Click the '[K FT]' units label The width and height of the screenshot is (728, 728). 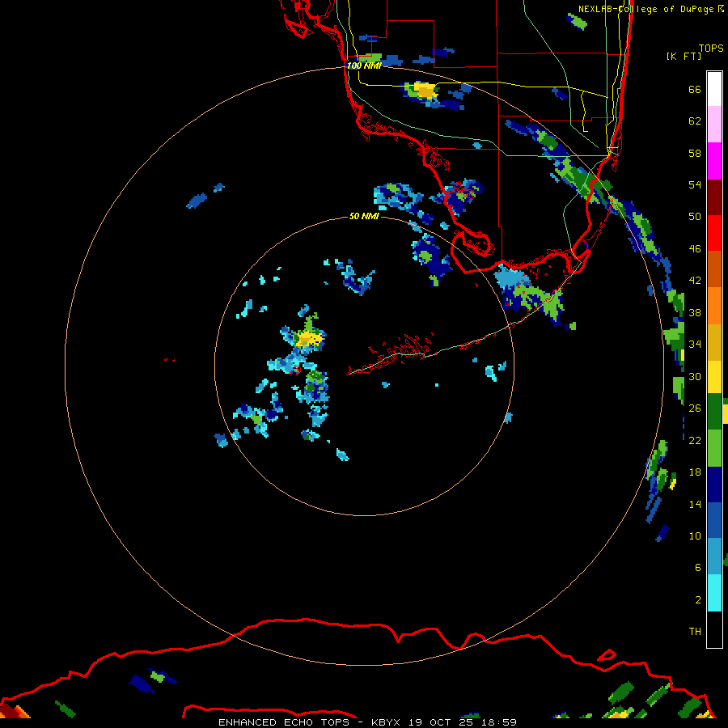click(x=684, y=57)
